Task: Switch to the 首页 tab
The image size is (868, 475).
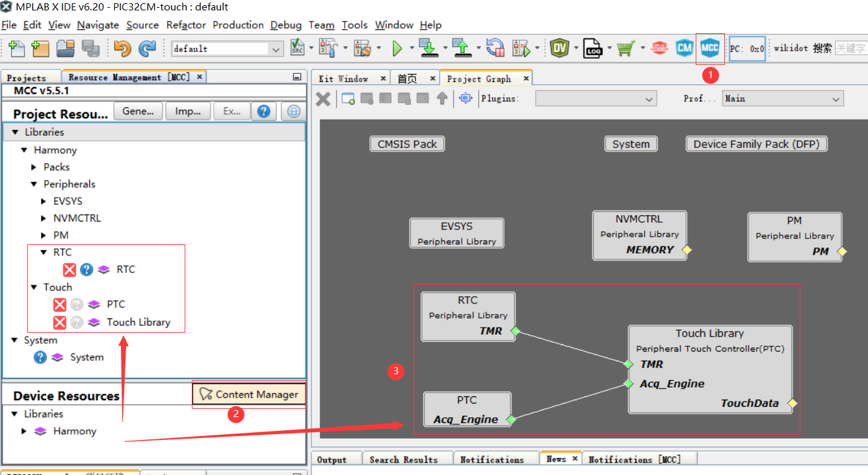Action: coord(408,79)
